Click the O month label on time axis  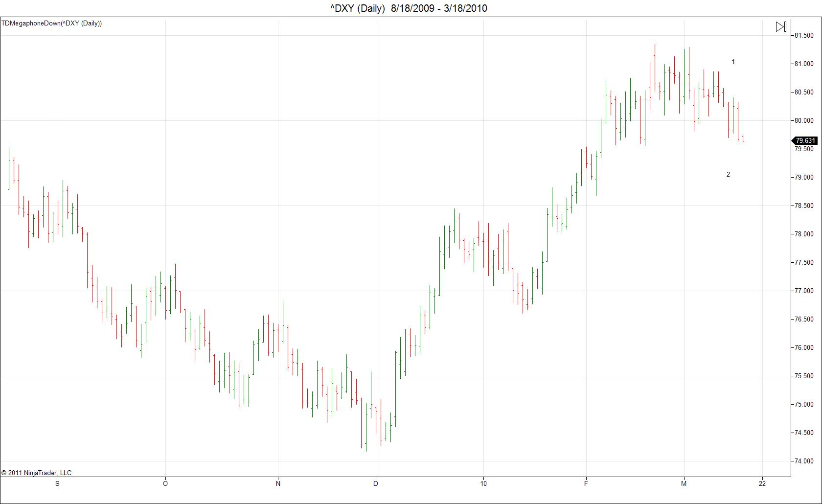pos(165,483)
